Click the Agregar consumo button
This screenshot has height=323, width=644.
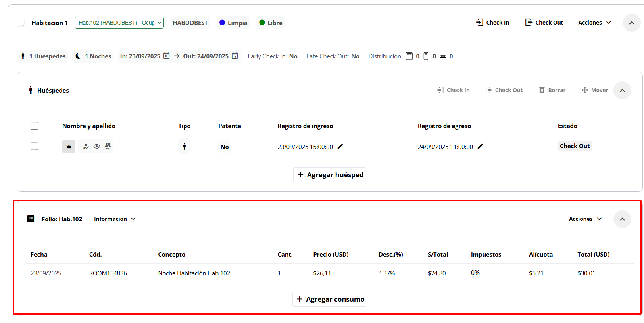(x=330, y=299)
